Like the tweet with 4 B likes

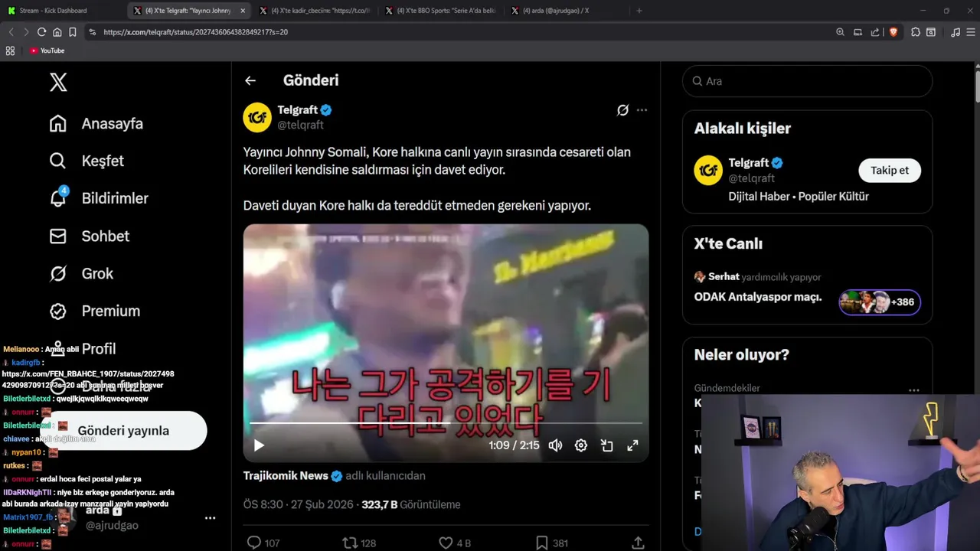coord(454,543)
